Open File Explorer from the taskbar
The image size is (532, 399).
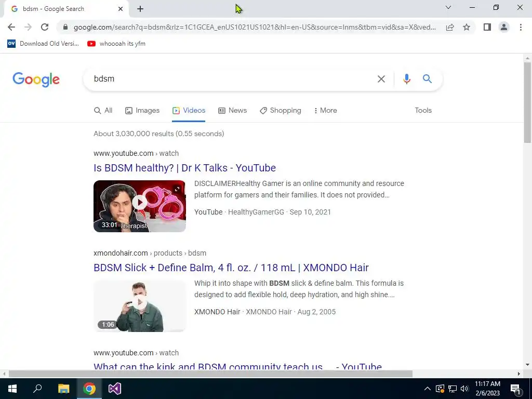click(63, 389)
